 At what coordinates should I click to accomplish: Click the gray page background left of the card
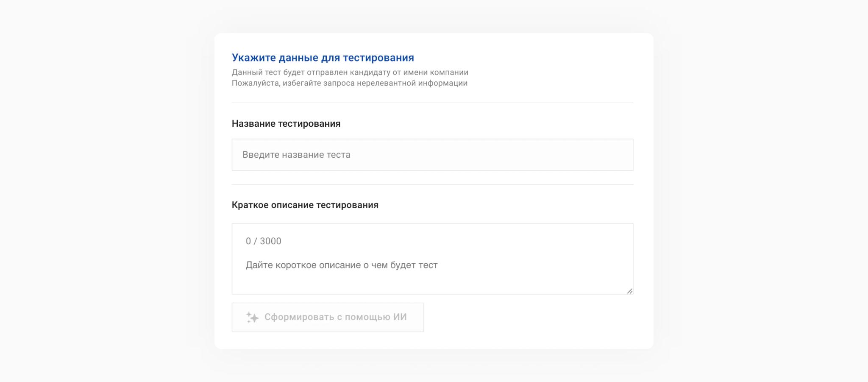click(106, 191)
